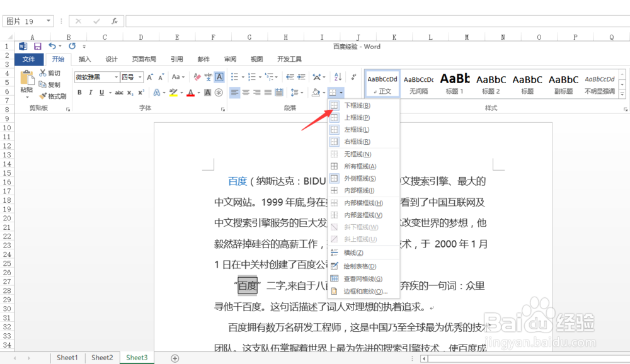This screenshot has width=630, height=364.
Task: Click the blue 百度 hyperlink in document
Action: coord(238,181)
